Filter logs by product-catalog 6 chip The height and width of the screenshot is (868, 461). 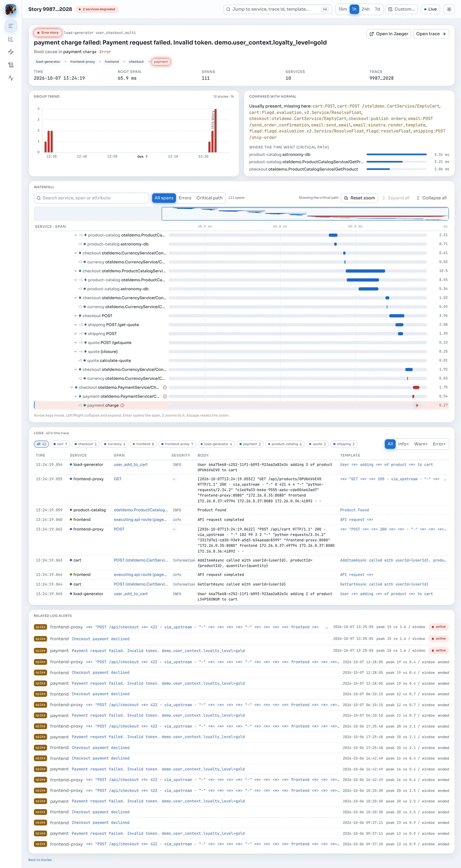click(x=285, y=444)
